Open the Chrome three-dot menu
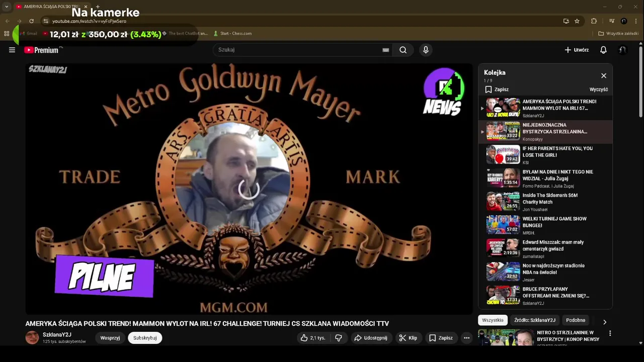This screenshot has height=362, width=644. click(x=636, y=21)
